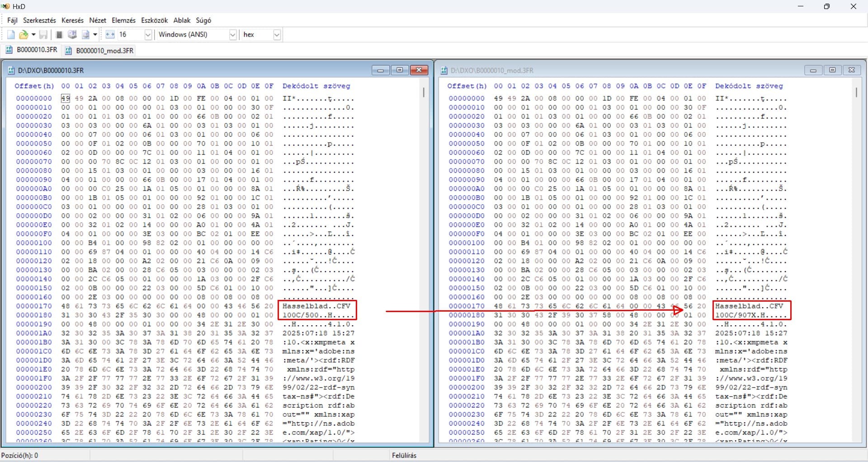Click the Open disk image icon
Viewport: 868px width, 462px height.
[x=85, y=35]
